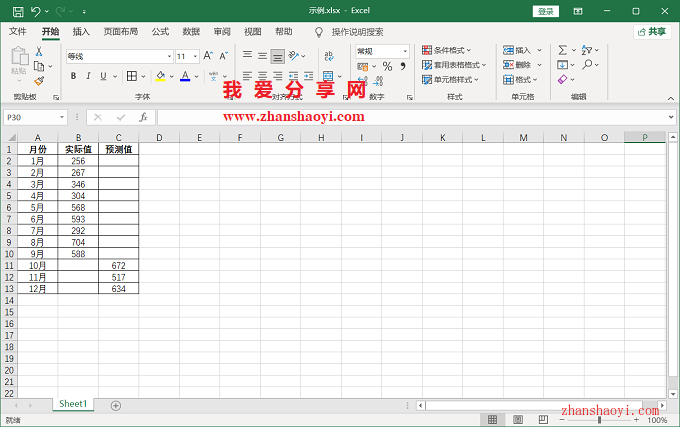This screenshot has height=427, width=680.
Task: Open the 单元格样式 cell styles dropdown
Action: (450, 80)
